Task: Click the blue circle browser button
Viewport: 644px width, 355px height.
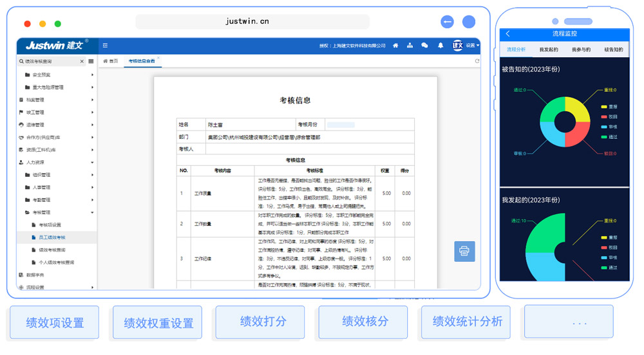Action: click(469, 22)
